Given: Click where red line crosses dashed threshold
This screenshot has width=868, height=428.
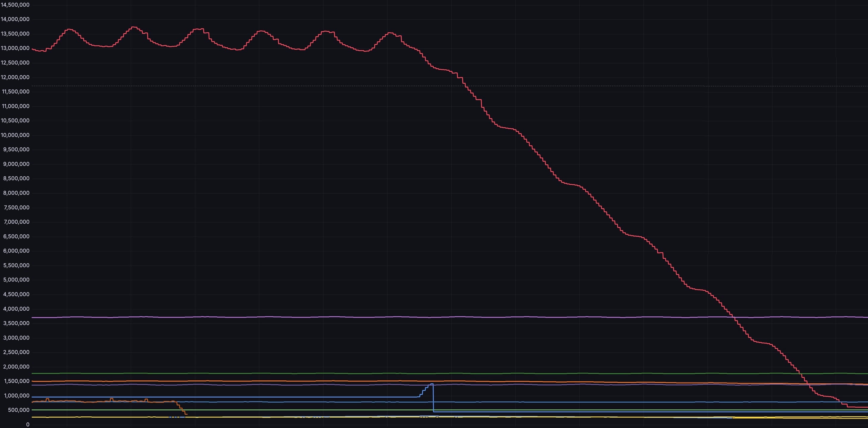Looking at the screenshot, I should click(465, 86).
